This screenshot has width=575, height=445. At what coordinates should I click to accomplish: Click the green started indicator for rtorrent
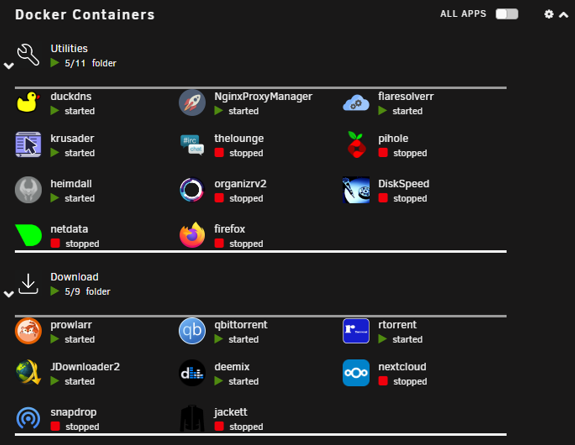[382, 339]
